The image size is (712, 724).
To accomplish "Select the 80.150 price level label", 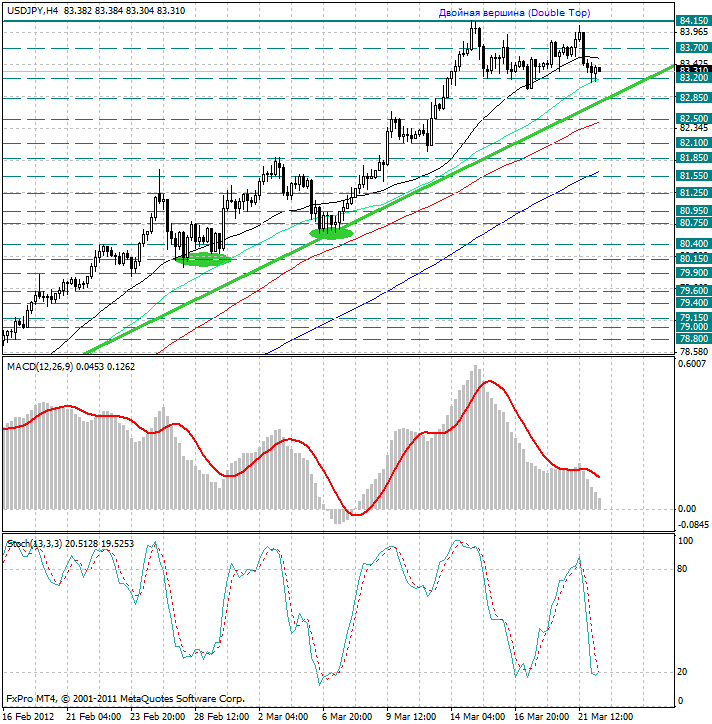I will (x=694, y=259).
